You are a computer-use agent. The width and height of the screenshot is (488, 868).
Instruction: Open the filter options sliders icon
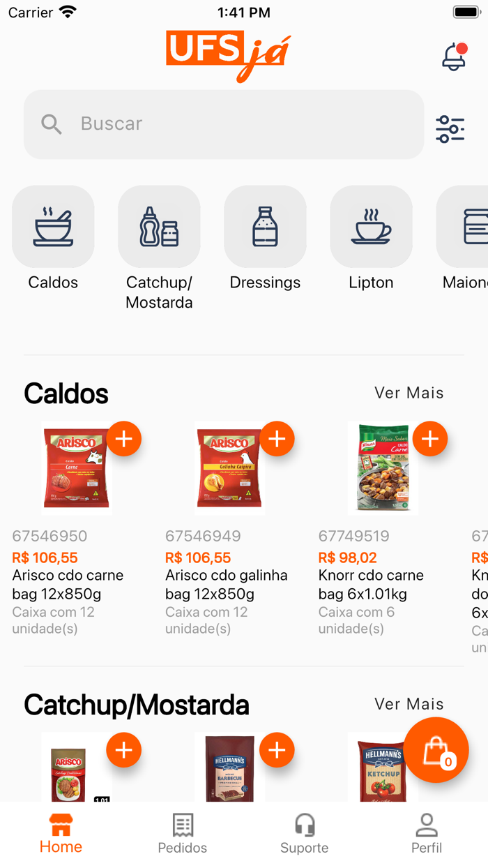tap(450, 128)
